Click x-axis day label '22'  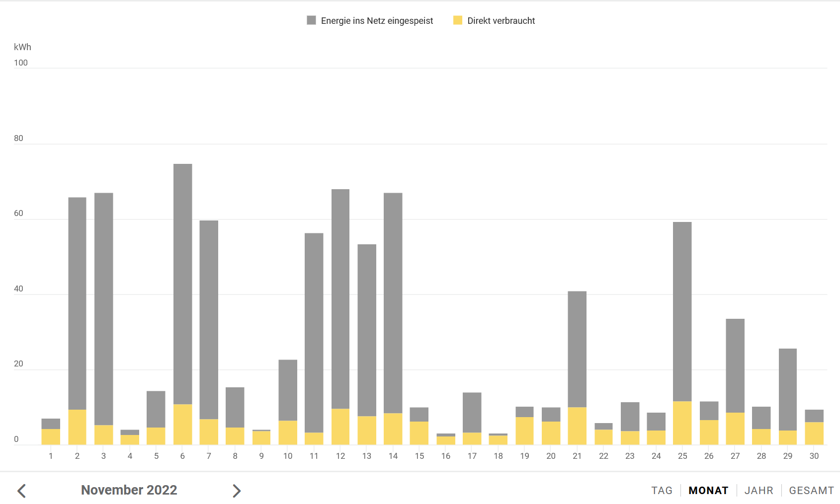[603, 456]
